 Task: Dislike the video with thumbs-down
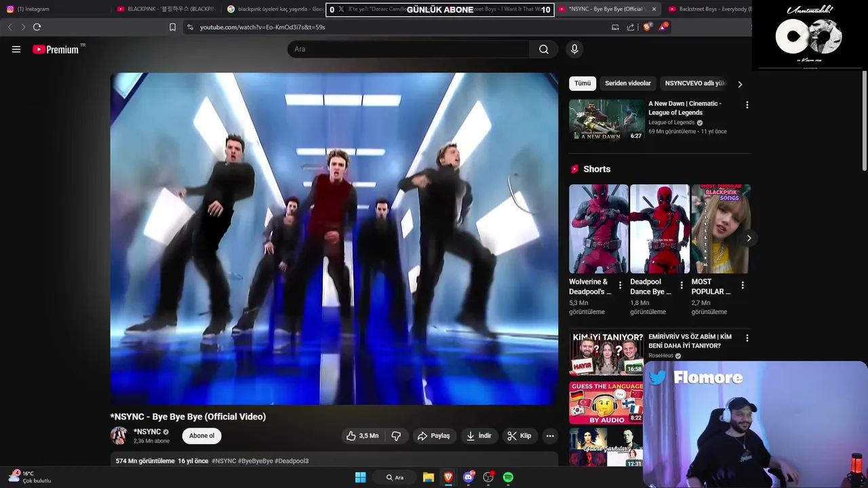point(397,436)
